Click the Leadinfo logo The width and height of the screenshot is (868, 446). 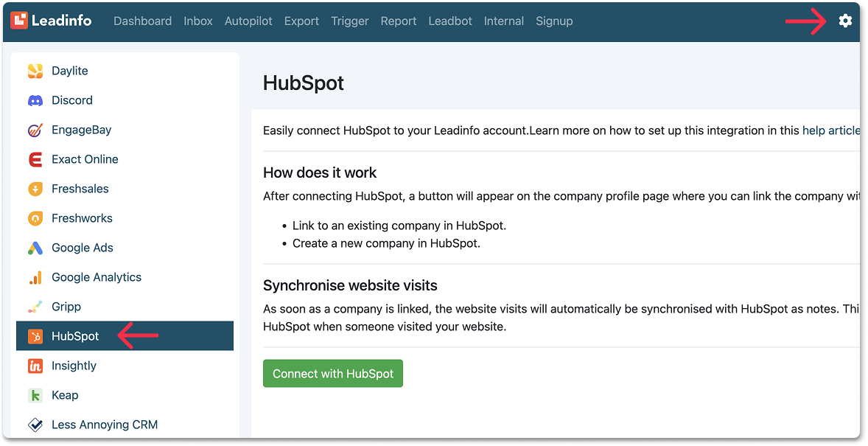click(x=51, y=21)
